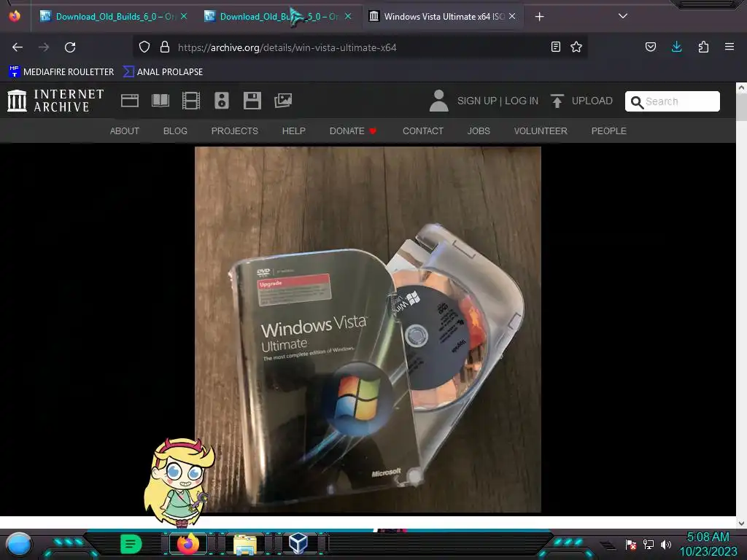Screen dimensions: 747x560
Task: Open the CONTACT menu item
Action: click(423, 131)
